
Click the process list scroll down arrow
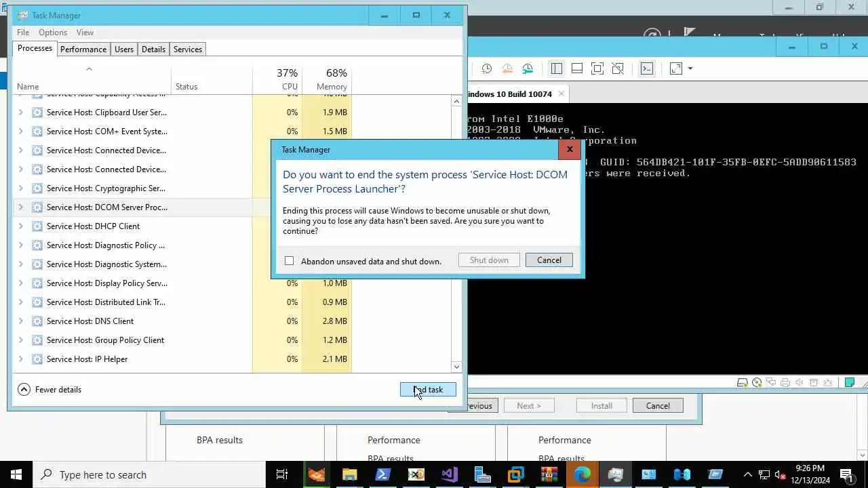click(x=456, y=367)
